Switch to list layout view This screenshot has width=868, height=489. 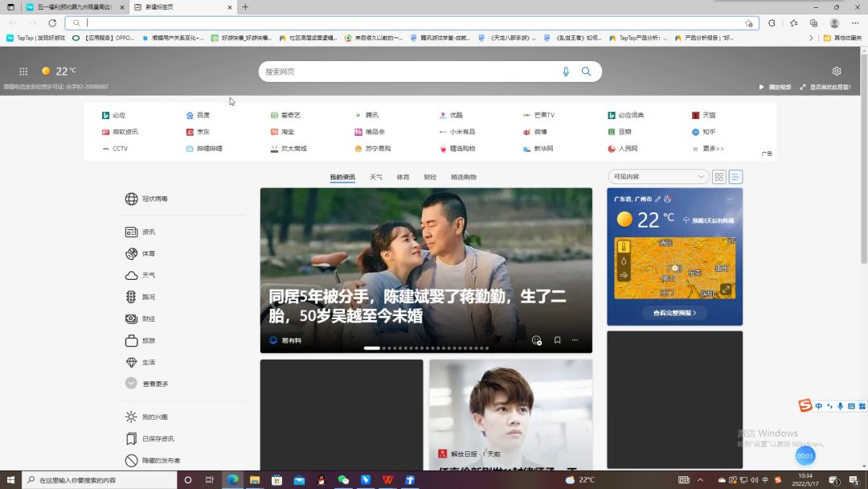(x=735, y=177)
